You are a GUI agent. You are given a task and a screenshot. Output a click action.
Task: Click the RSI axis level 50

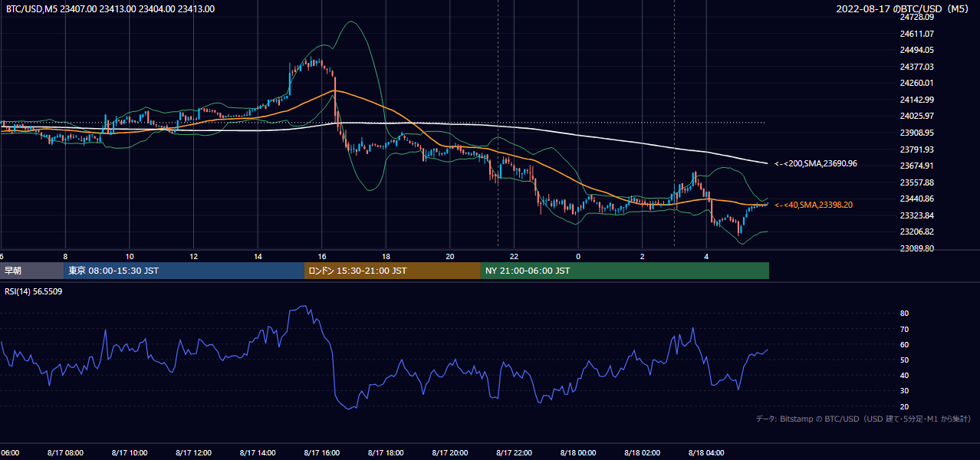(x=905, y=360)
